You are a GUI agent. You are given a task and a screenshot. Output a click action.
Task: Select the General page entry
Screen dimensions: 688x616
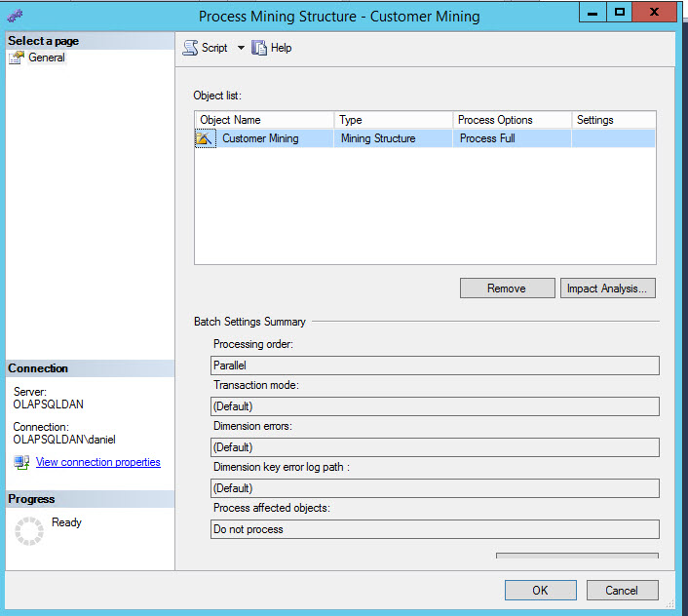pyautogui.click(x=47, y=58)
